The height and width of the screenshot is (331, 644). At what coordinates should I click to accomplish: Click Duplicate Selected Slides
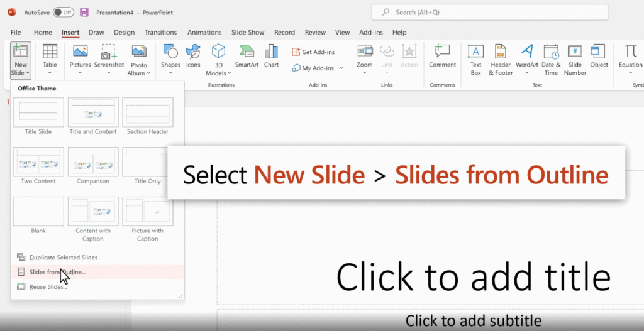click(x=63, y=258)
